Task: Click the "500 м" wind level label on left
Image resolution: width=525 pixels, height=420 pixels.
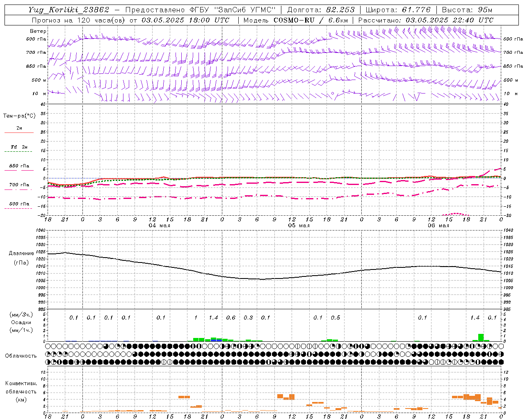Action: [x=39, y=80]
